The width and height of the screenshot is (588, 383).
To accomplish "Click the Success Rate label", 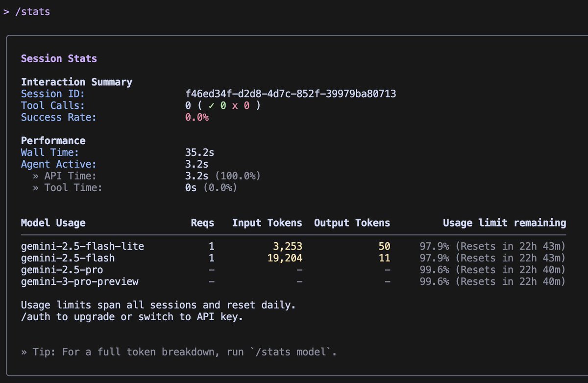I will (x=59, y=117).
